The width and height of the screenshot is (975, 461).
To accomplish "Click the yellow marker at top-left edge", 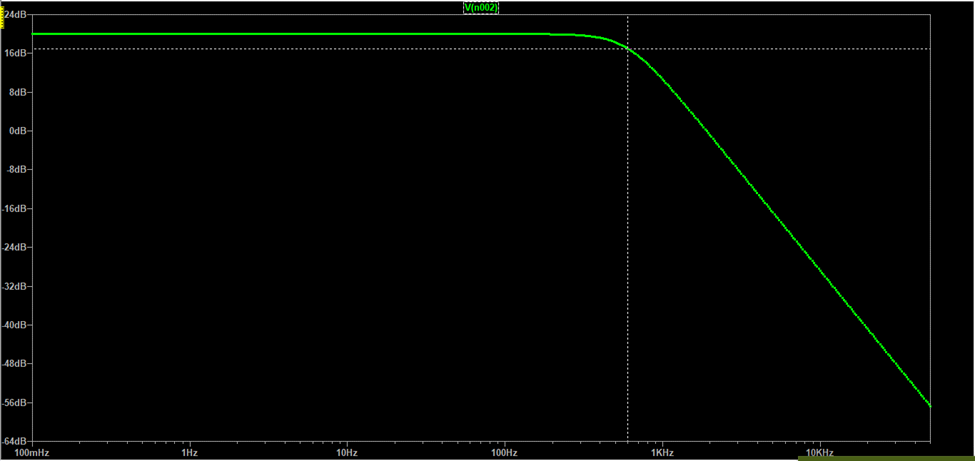I will (3, 15).
